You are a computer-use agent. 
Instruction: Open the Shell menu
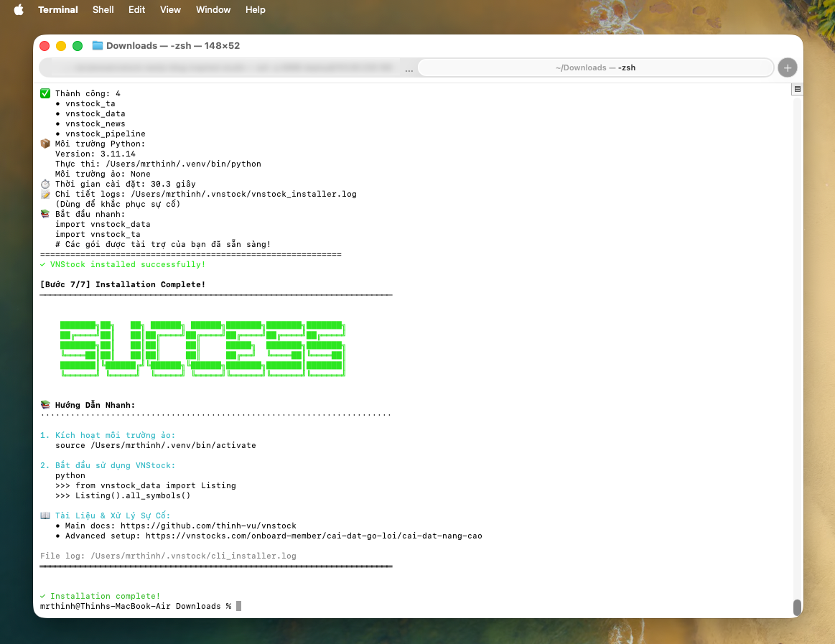click(103, 9)
